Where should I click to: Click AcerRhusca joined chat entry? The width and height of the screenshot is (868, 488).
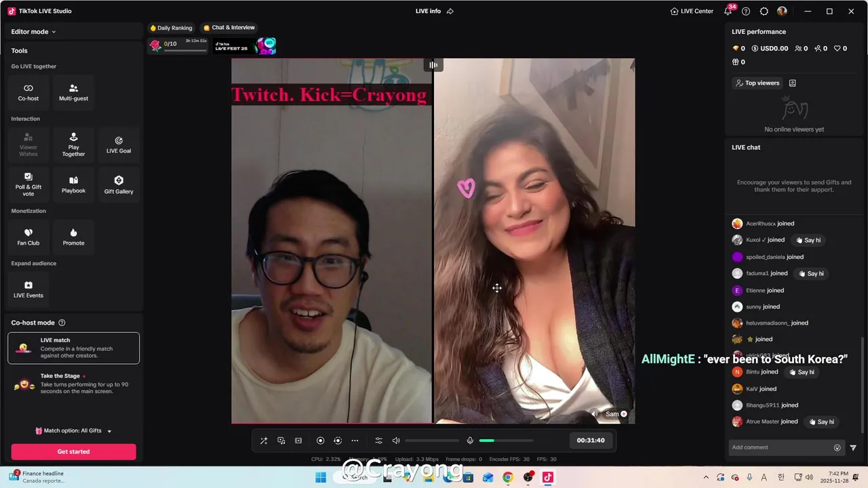click(x=763, y=224)
